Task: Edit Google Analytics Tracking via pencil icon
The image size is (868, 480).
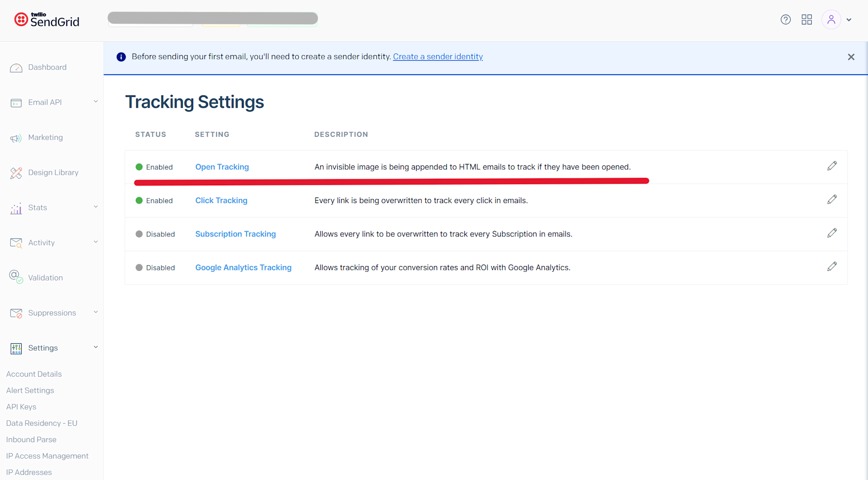Action: [x=832, y=266]
